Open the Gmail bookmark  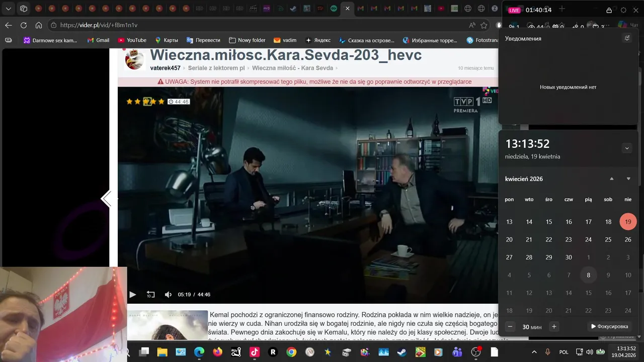98,40
